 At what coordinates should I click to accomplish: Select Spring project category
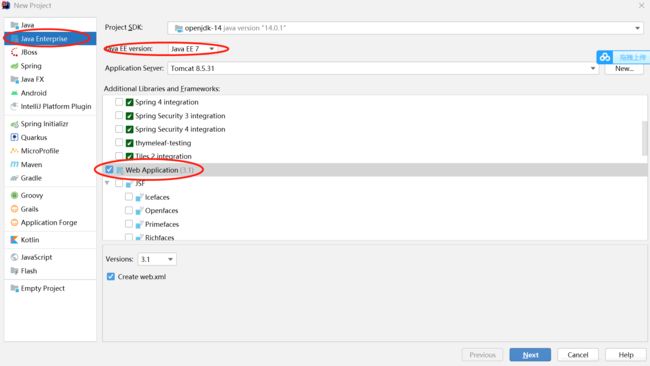(50, 66)
